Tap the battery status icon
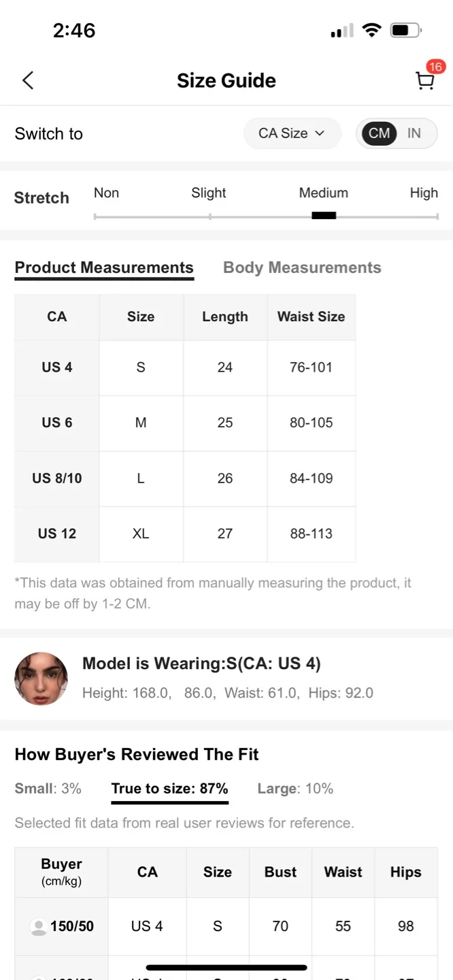Image resolution: width=453 pixels, height=980 pixels. coord(405,30)
